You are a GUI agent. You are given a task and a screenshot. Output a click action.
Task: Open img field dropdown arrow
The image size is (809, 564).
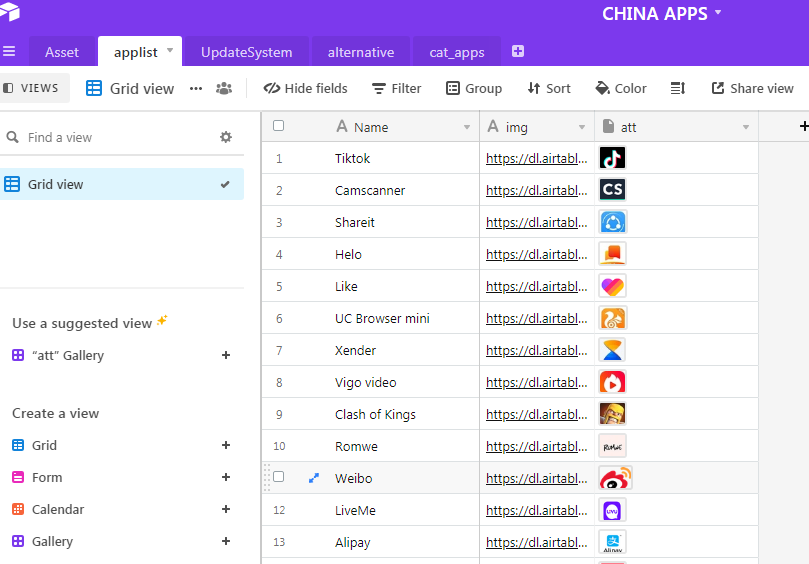click(x=581, y=127)
